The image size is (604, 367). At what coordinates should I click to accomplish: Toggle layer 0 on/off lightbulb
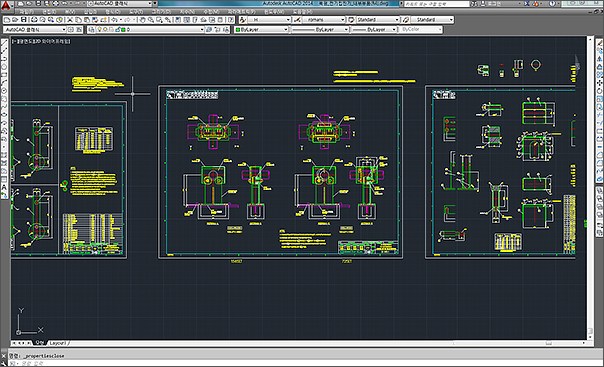99,30
